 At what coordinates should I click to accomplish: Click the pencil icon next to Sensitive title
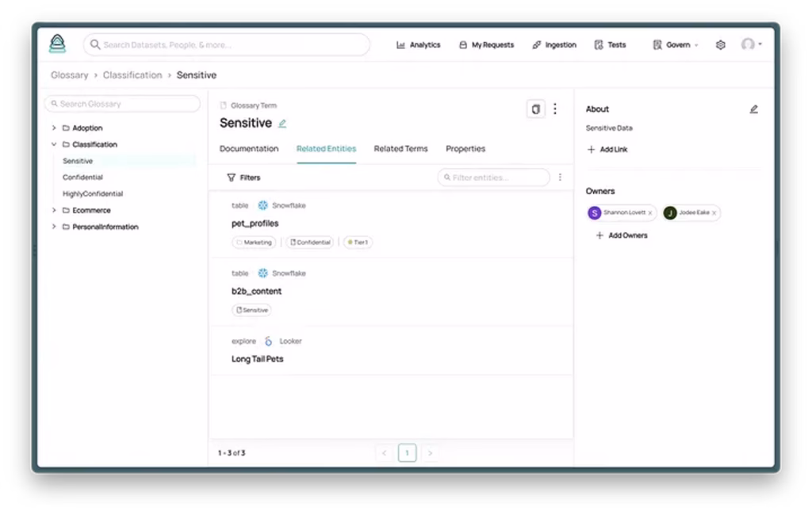[x=282, y=124]
